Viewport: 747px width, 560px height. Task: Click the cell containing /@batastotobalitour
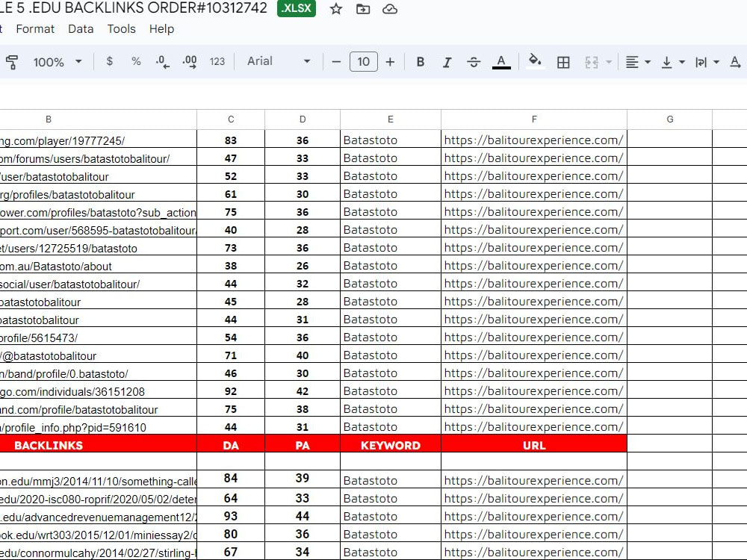click(x=98, y=355)
